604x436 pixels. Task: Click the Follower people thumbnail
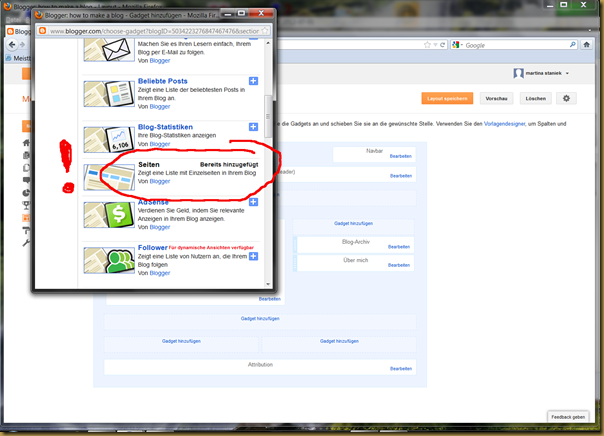pos(109,261)
